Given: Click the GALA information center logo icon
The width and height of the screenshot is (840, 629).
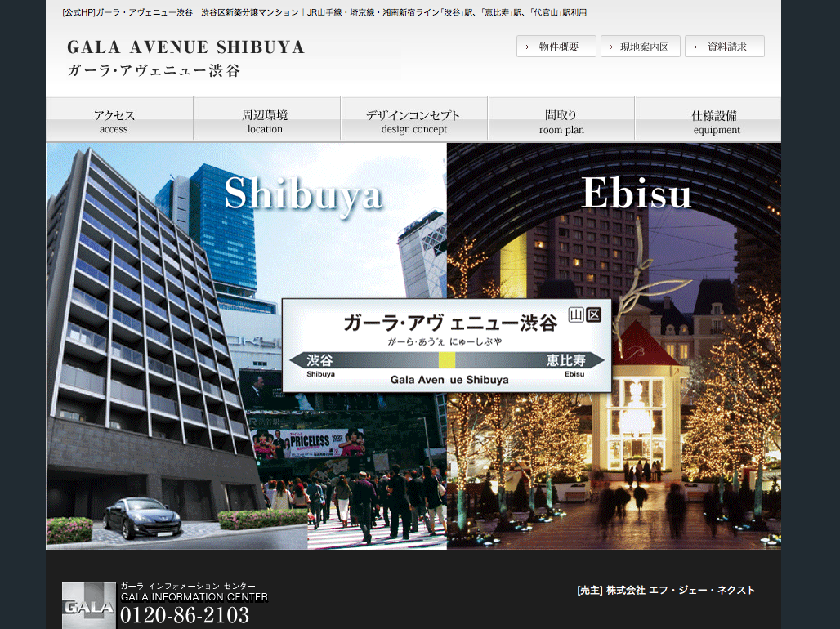Looking at the screenshot, I should [x=89, y=605].
